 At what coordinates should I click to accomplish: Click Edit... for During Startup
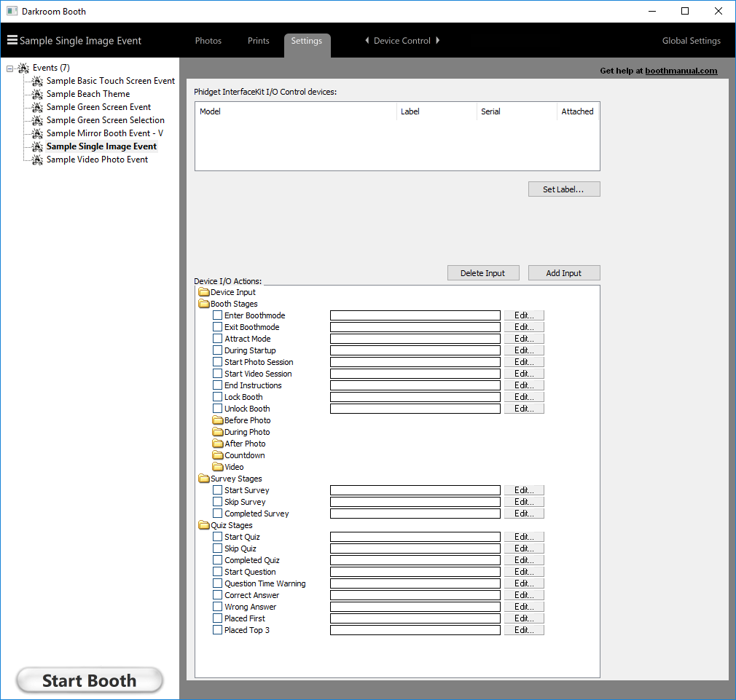point(524,350)
